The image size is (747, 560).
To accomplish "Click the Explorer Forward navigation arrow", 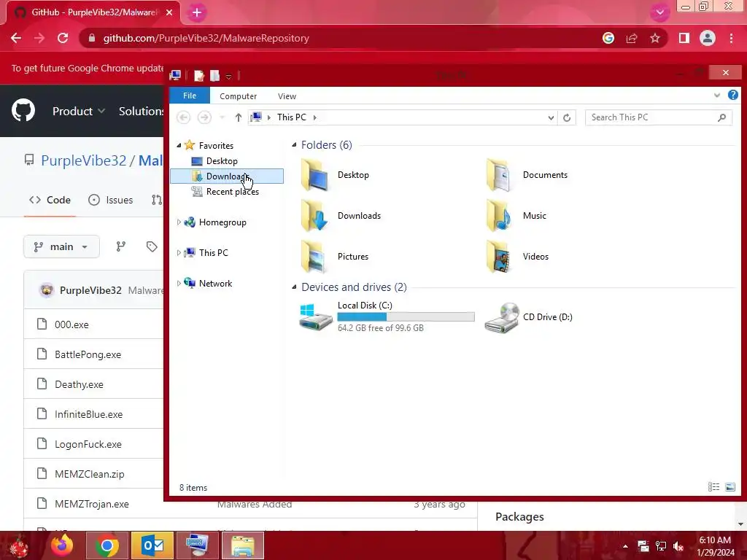I will [204, 117].
